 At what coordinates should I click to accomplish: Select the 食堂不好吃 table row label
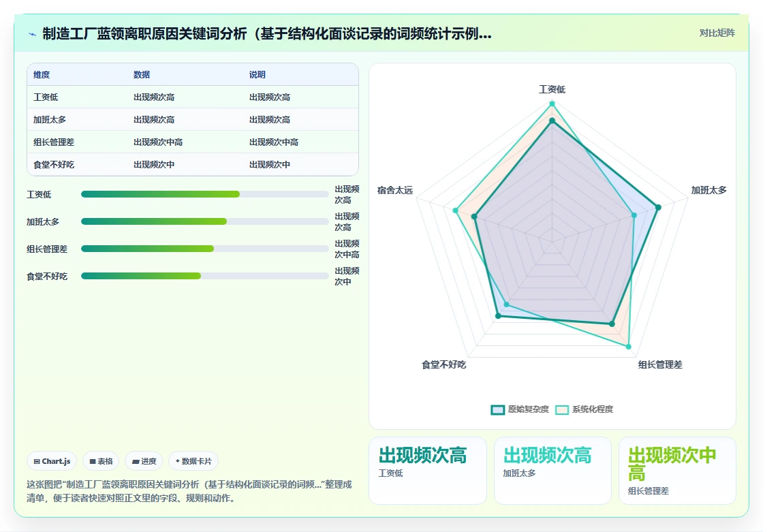pyautogui.click(x=54, y=165)
